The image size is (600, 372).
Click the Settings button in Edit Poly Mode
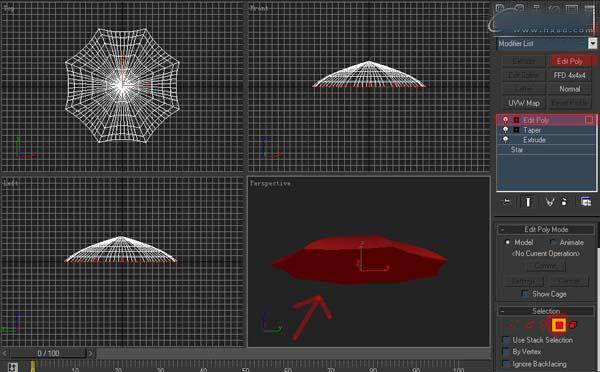pos(523,281)
